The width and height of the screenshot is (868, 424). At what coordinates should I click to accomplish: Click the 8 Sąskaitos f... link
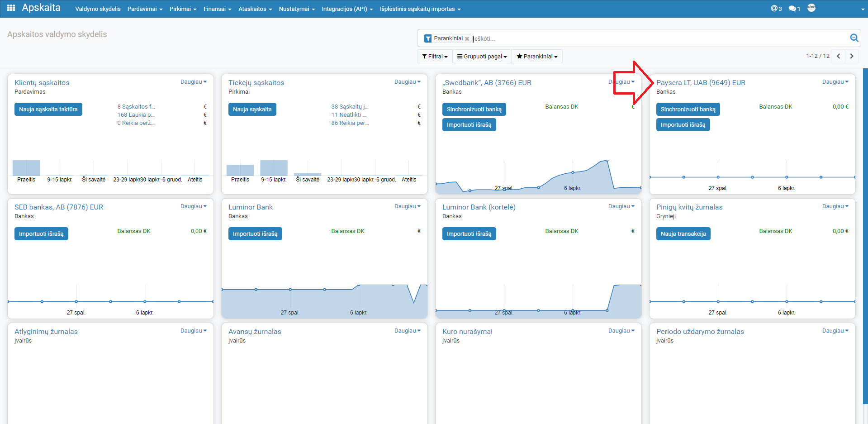136,107
